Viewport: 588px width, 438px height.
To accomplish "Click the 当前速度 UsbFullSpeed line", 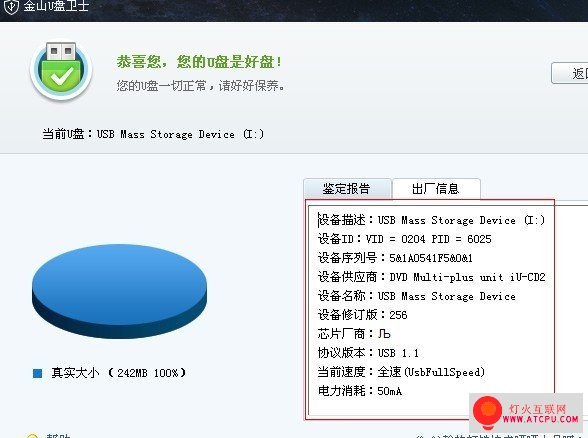I will tap(401, 372).
